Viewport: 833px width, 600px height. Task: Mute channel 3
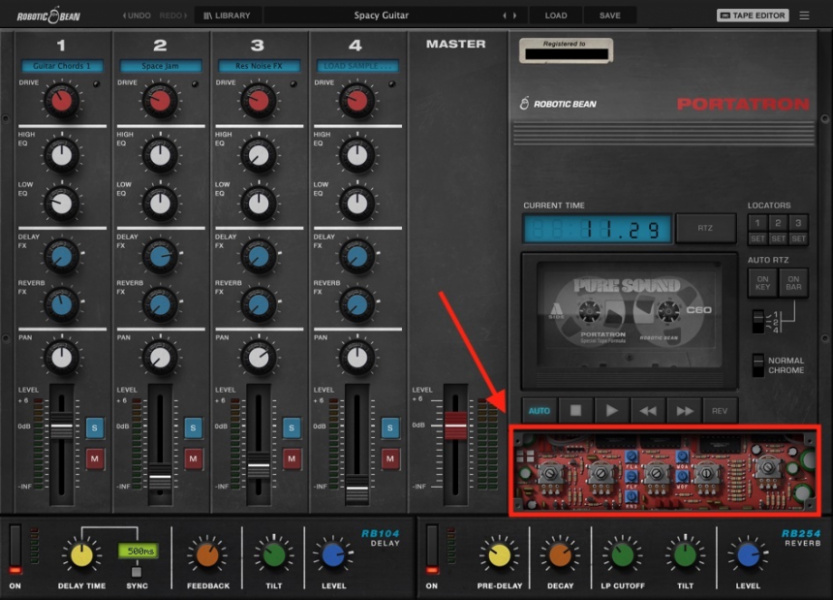coord(291,459)
